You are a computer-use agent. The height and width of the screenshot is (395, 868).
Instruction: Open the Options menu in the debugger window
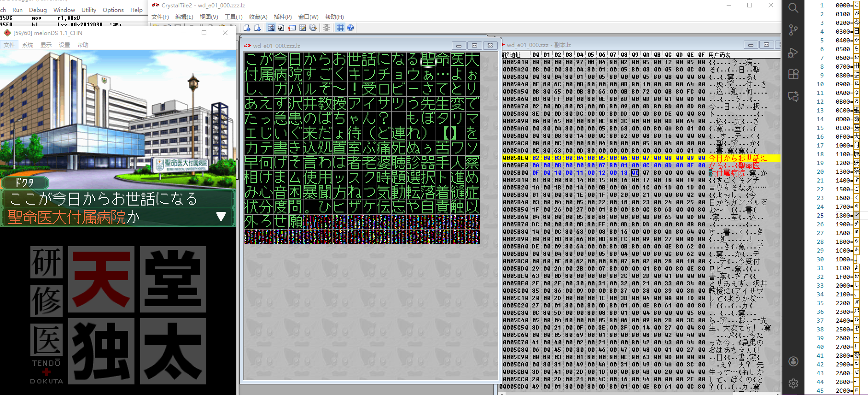113,10
